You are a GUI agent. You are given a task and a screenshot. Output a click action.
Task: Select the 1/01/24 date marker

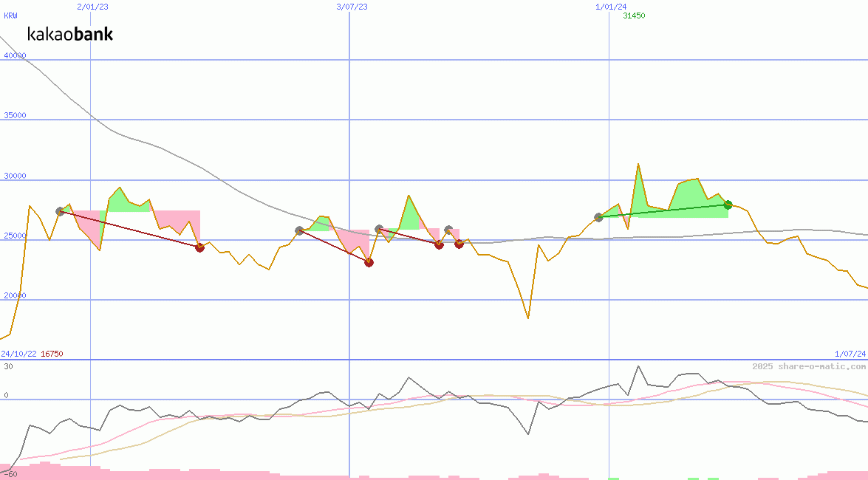click(611, 6)
